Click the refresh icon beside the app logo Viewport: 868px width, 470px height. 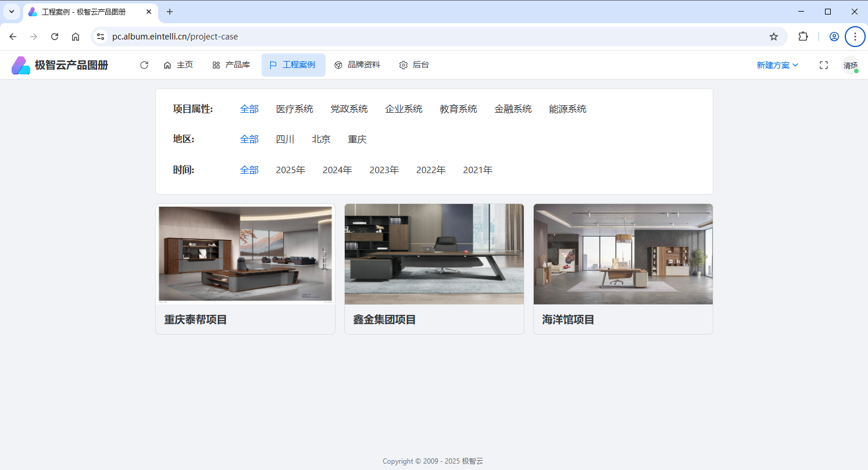[x=144, y=65]
